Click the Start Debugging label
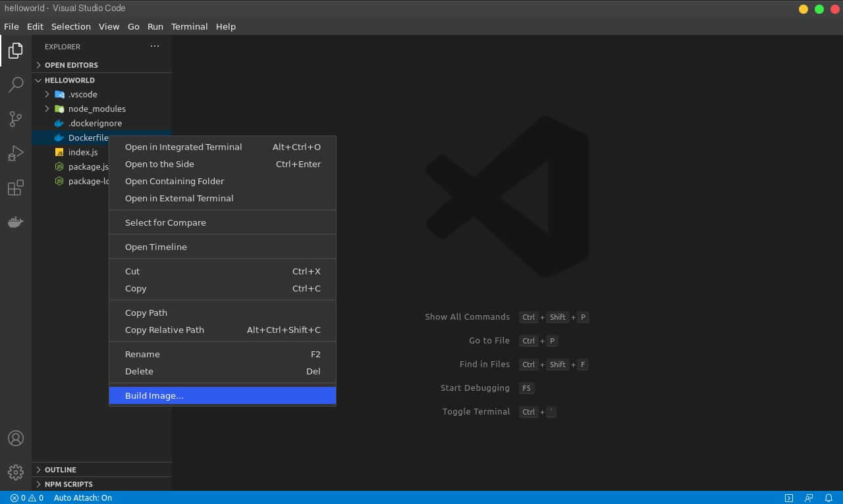Viewport: 843px width, 504px height. (x=475, y=388)
